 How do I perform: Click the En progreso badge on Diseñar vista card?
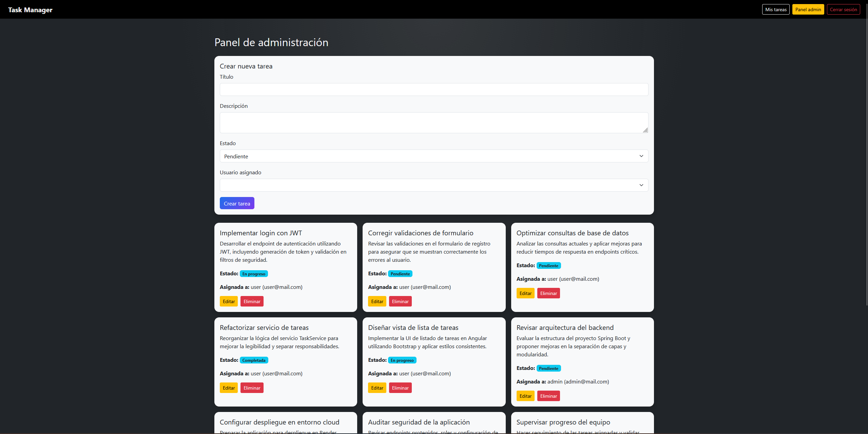[402, 360]
